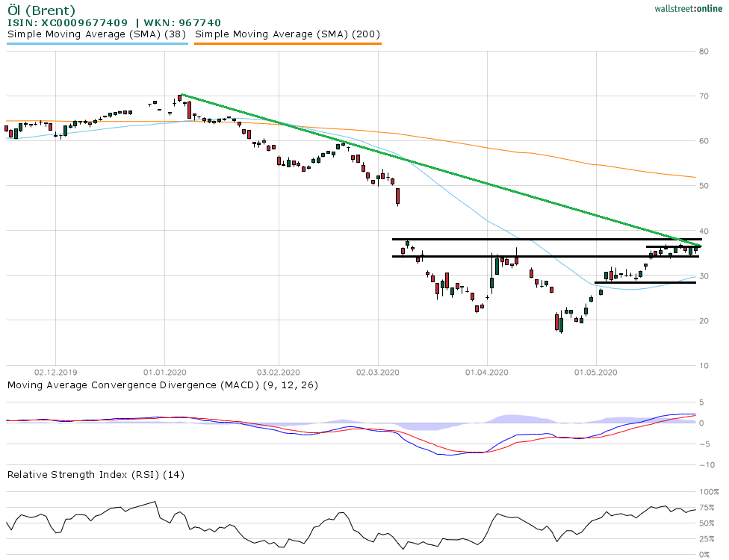Click the blue line swatch under SMA (38)
729x560 pixels.
[97, 43]
